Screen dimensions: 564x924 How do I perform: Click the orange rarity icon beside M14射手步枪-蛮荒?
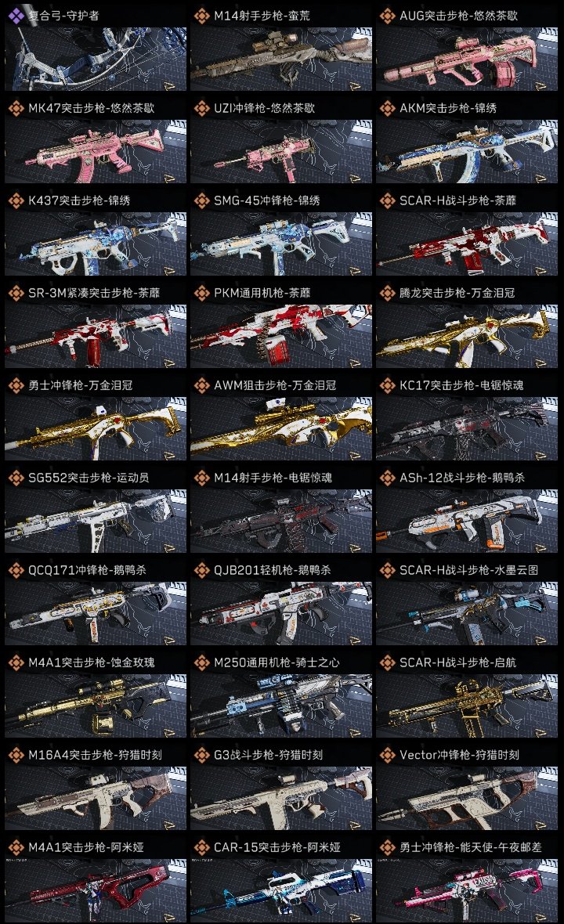click(x=202, y=16)
